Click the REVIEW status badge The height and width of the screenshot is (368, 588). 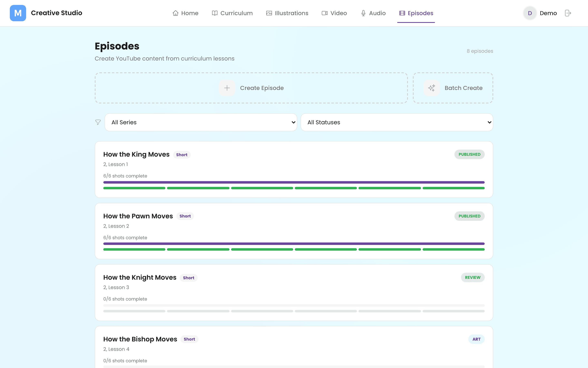[473, 277]
